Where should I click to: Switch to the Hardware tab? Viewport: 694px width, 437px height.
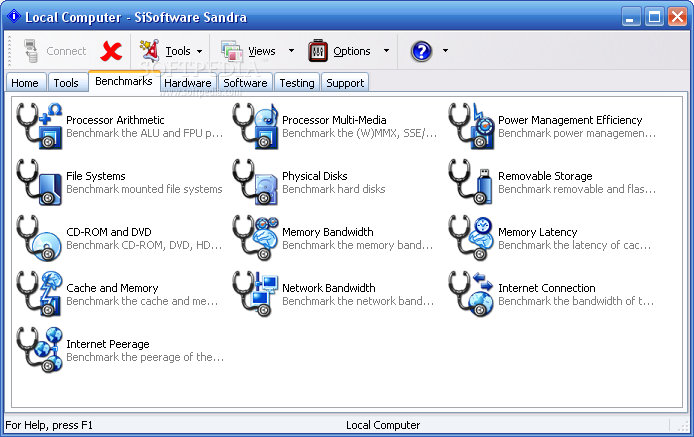[188, 83]
